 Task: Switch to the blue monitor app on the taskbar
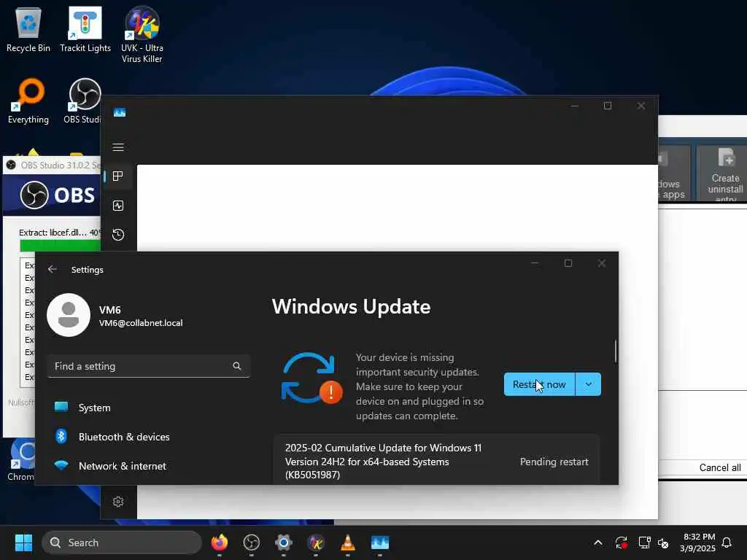(x=379, y=542)
